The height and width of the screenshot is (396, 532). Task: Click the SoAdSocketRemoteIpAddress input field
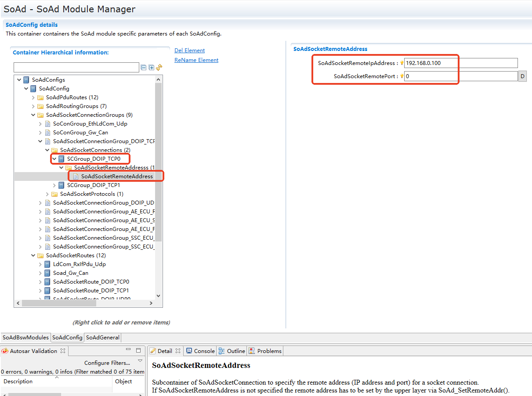[x=460, y=63]
